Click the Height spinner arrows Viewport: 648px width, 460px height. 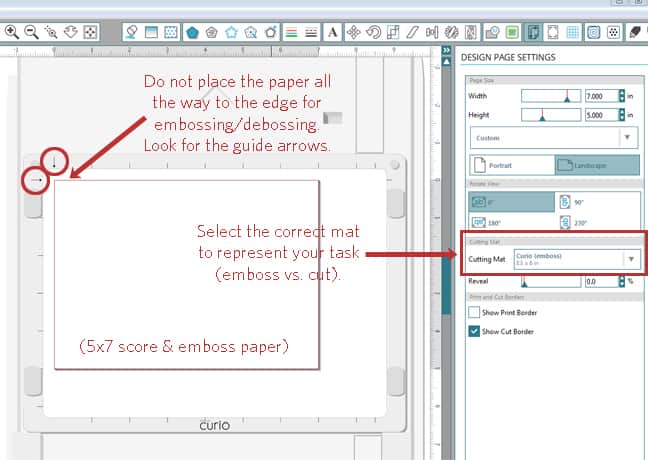(x=622, y=115)
